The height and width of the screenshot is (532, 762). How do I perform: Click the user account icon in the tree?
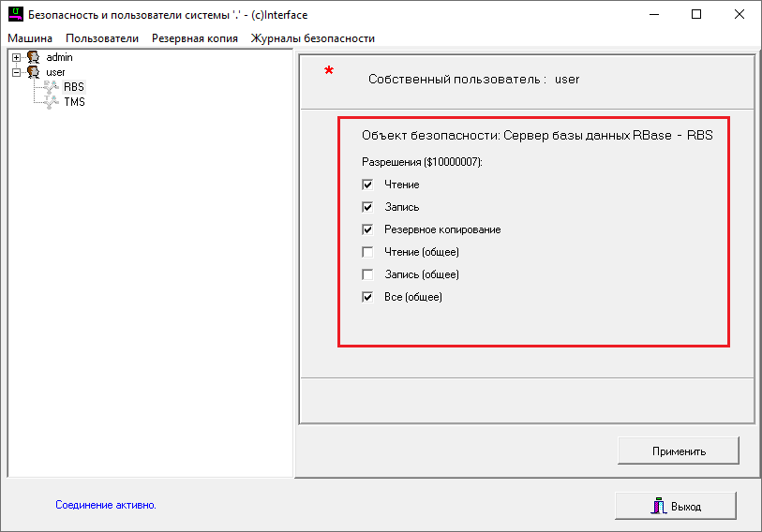(x=33, y=72)
